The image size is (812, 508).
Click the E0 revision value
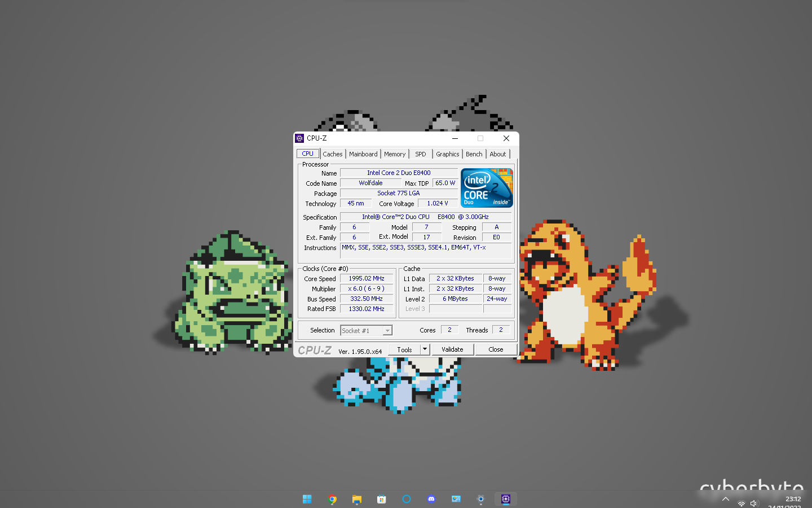pyautogui.click(x=497, y=237)
